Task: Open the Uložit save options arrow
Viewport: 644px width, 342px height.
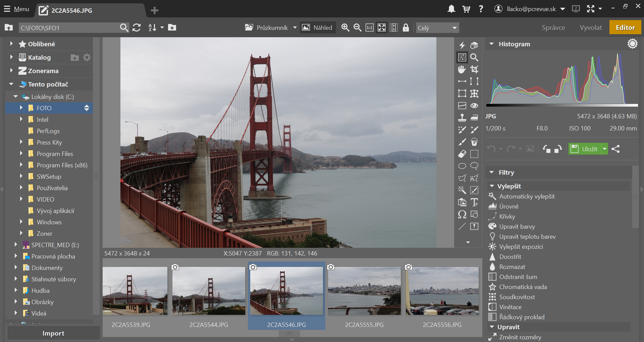Action: click(604, 149)
